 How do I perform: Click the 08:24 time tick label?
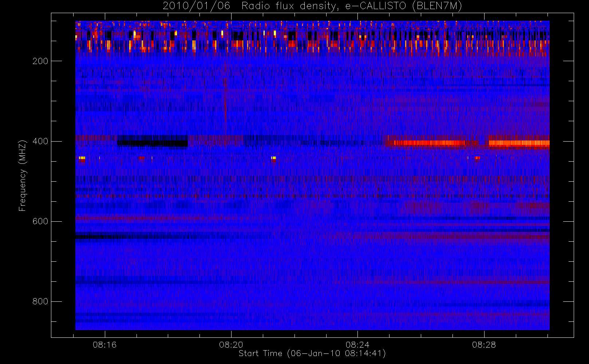357,345
